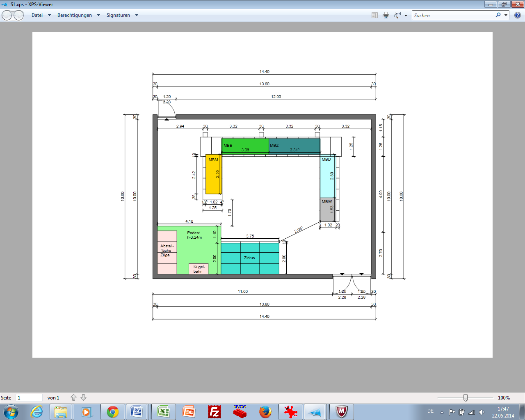Launch Google Chrome from taskbar
This screenshot has height=420, width=525.
[x=113, y=412]
